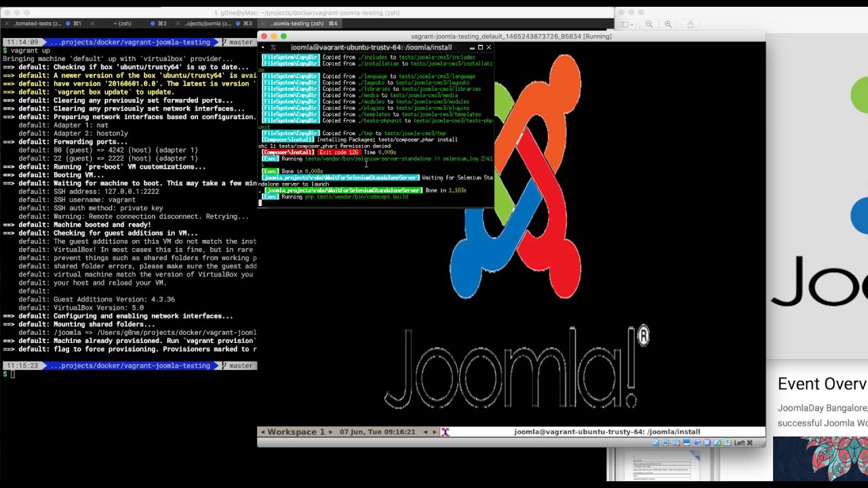Zoom out in the Preview window toolbar
The height and width of the screenshot is (488, 868).
pyautogui.click(x=649, y=24)
